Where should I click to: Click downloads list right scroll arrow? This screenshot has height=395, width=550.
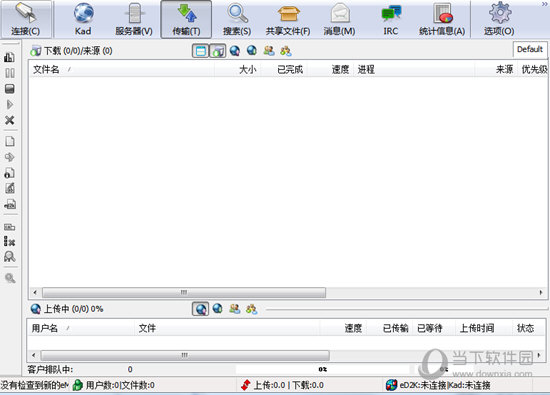(x=541, y=292)
